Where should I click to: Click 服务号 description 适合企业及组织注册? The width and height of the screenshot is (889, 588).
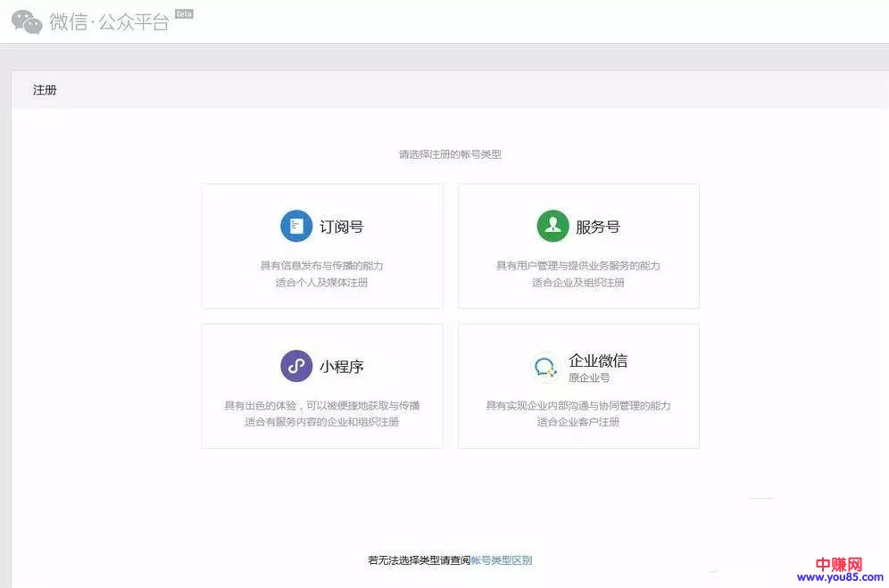coord(578,283)
